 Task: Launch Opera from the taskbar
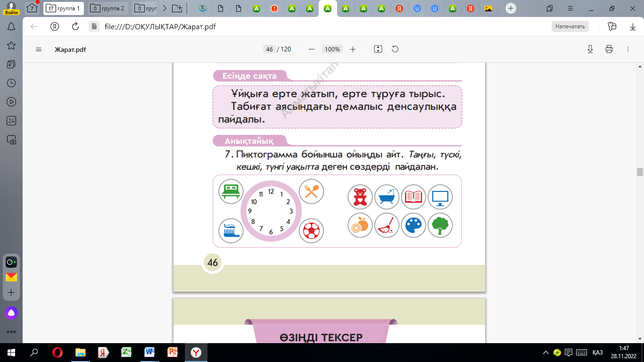(x=58, y=353)
